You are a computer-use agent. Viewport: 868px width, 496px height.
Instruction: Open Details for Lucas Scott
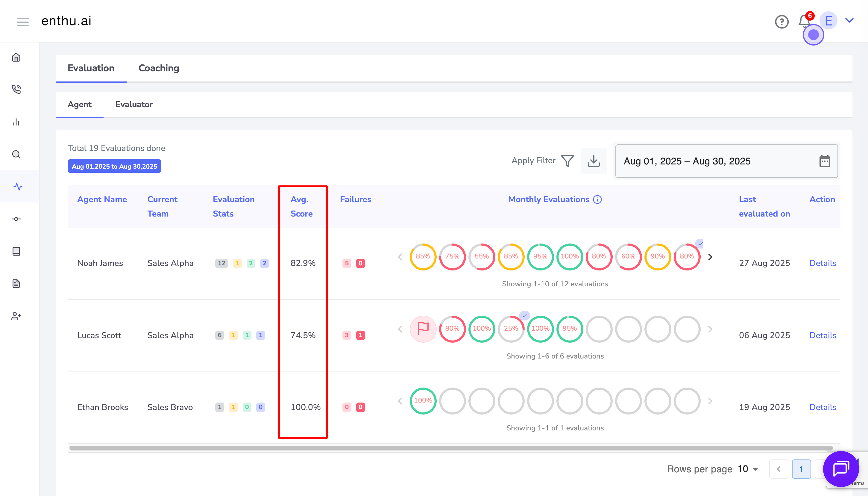point(823,335)
